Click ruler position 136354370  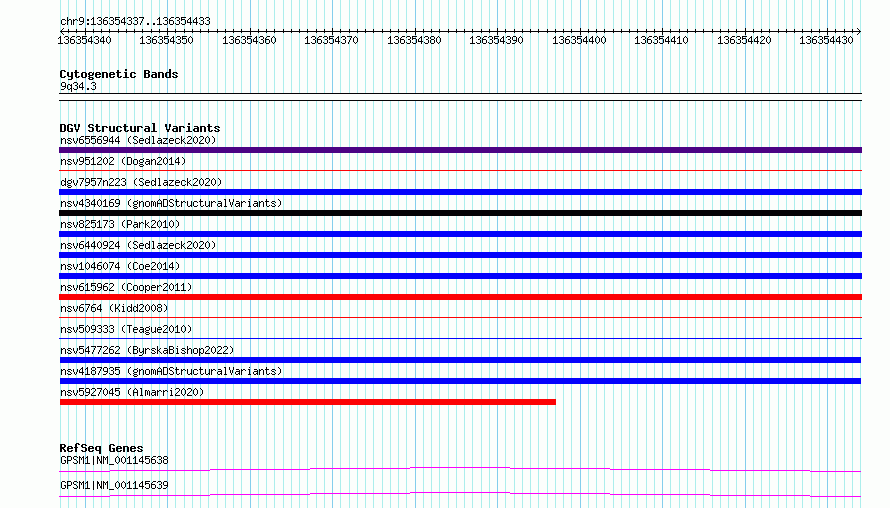[x=331, y=40]
